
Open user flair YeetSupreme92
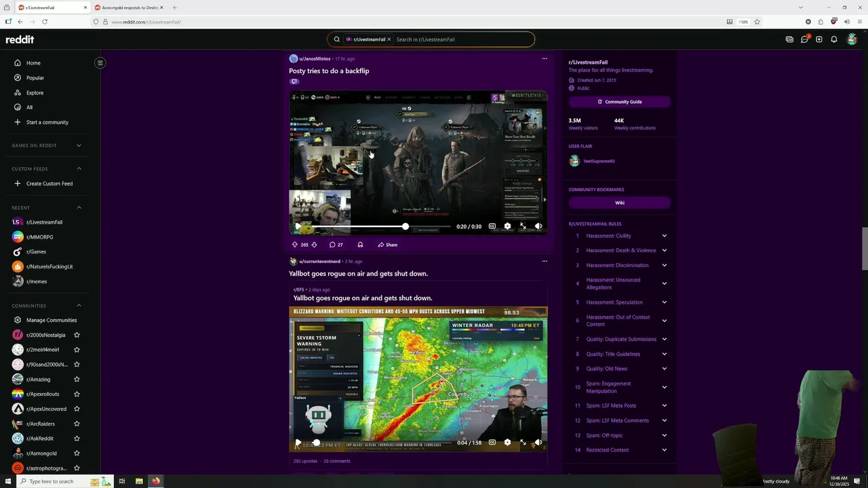[x=599, y=161]
